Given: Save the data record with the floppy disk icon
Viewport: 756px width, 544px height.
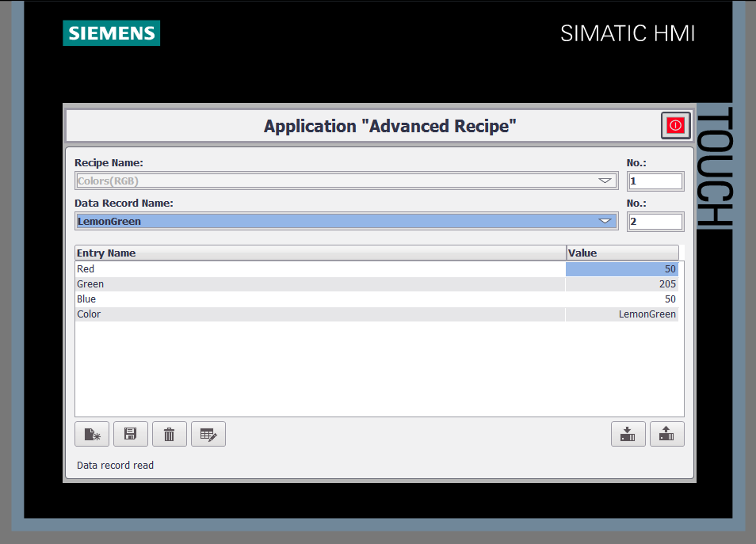Looking at the screenshot, I should point(131,434).
